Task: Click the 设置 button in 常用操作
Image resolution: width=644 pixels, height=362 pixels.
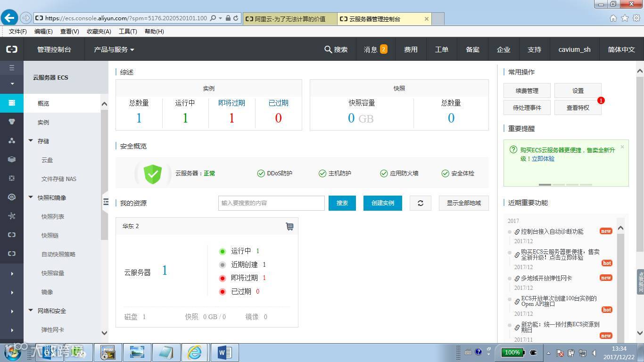Action: point(578,90)
